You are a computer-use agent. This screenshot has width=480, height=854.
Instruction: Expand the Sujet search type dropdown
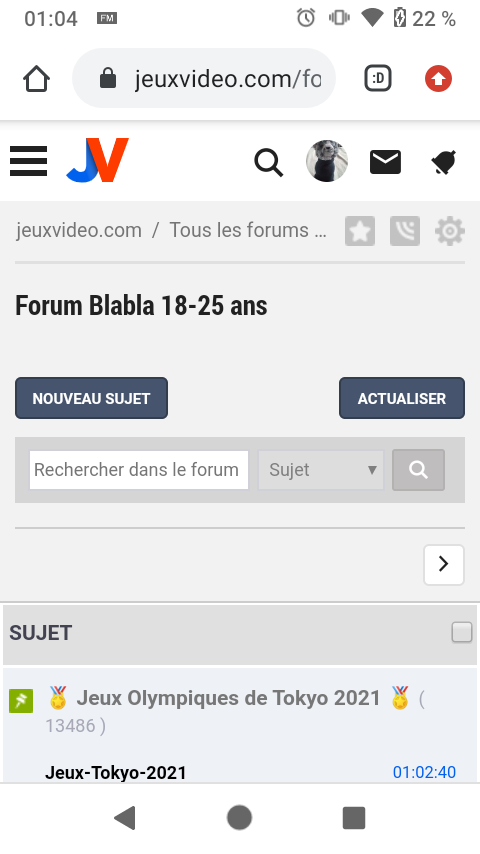pos(321,469)
